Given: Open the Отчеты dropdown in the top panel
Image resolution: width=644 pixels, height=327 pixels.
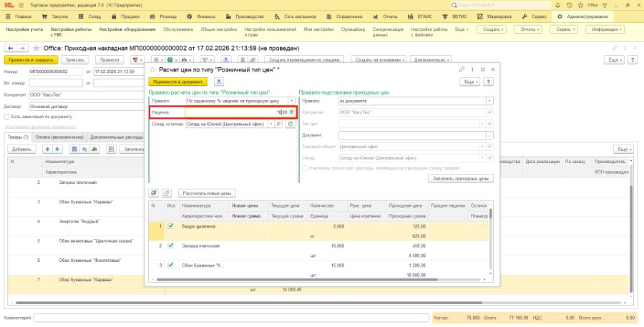Looking at the screenshot, I should (x=527, y=29).
